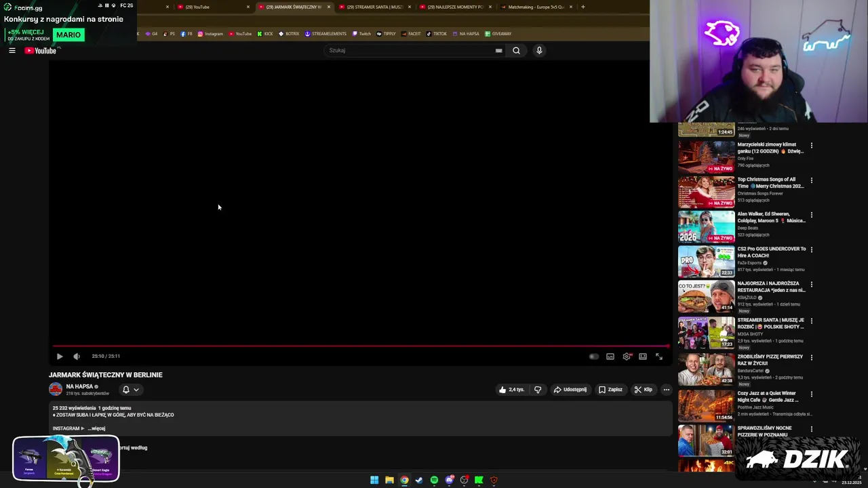Image resolution: width=868 pixels, height=488 pixels.
Task: Switch to STREAMER SANTA browser tab
Action: (374, 7)
